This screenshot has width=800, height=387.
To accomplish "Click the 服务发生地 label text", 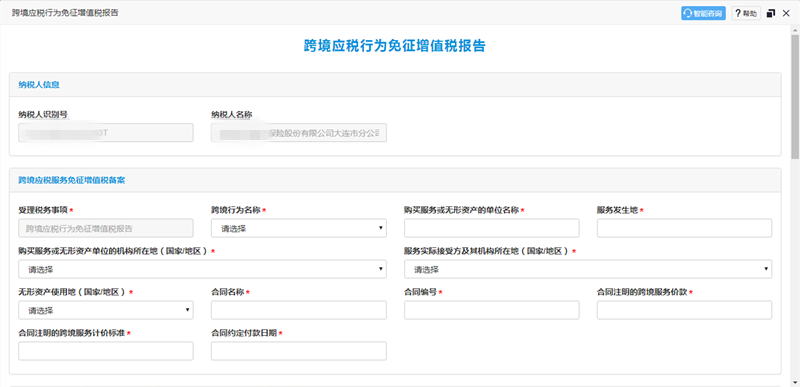I will pyautogui.click(x=617, y=210).
